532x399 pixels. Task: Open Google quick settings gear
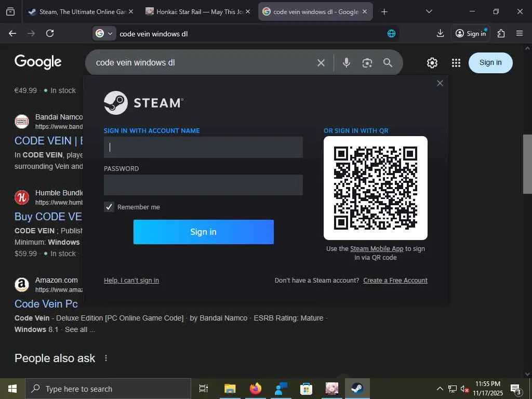coord(432,63)
